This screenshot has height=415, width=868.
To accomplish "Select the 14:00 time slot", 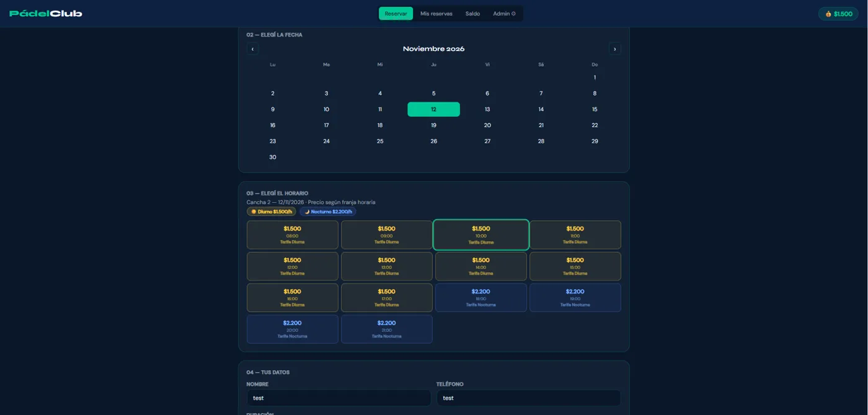I will tap(481, 266).
